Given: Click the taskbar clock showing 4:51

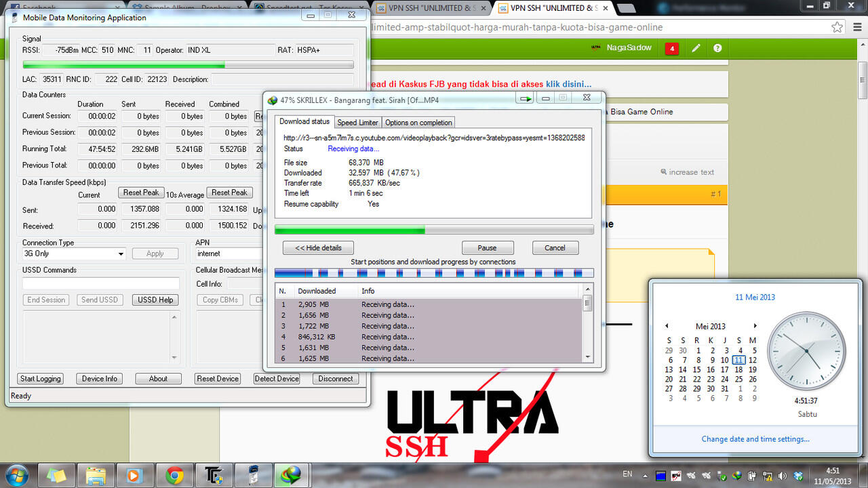Looking at the screenshot, I should coord(833,475).
